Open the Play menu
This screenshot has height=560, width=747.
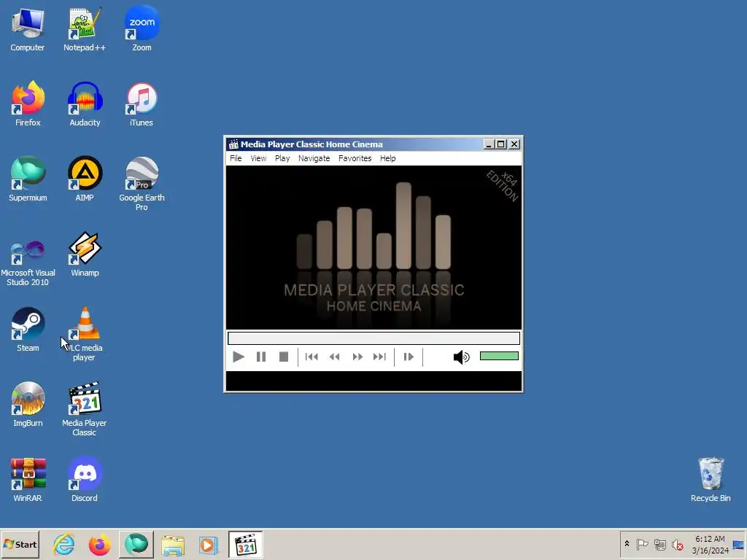coord(282,158)
